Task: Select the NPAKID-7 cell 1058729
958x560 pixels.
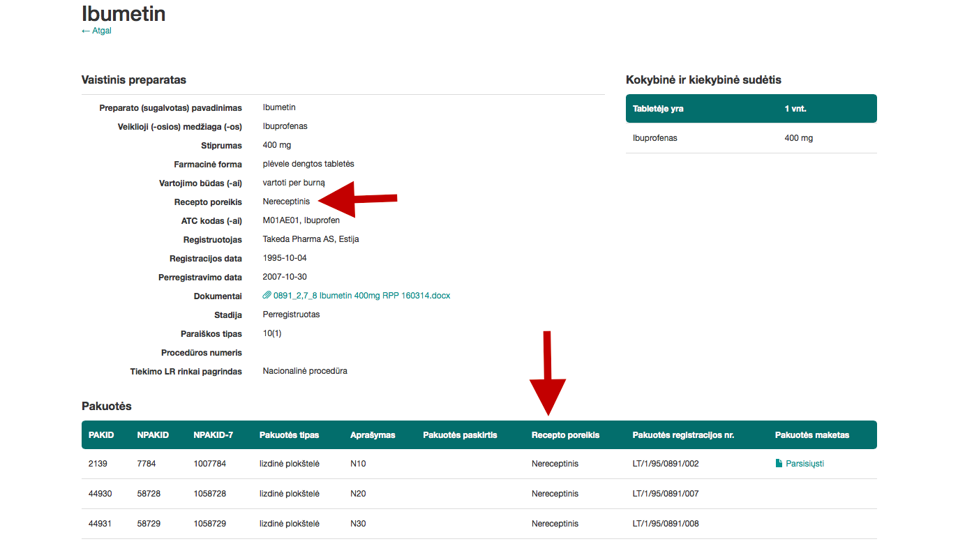Action: tap(210, 524)
